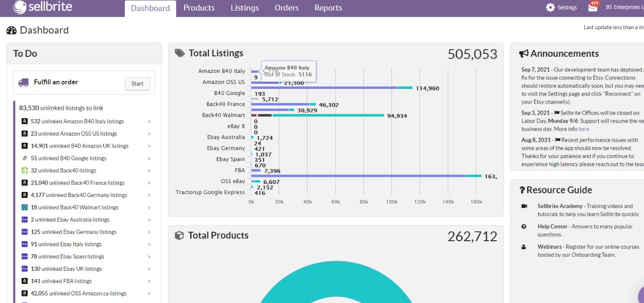Expand the Ebay Italy listings chevron
Viewport: 644px width, 303px height.
tap(149, 244)
